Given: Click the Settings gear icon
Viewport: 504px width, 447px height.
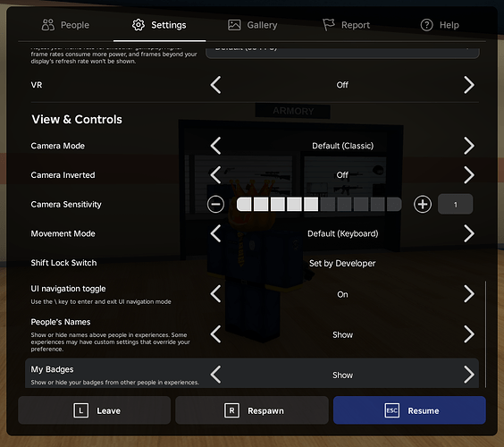Looking at the screenshot, I should pyautogui.click(x=139, y=25).
